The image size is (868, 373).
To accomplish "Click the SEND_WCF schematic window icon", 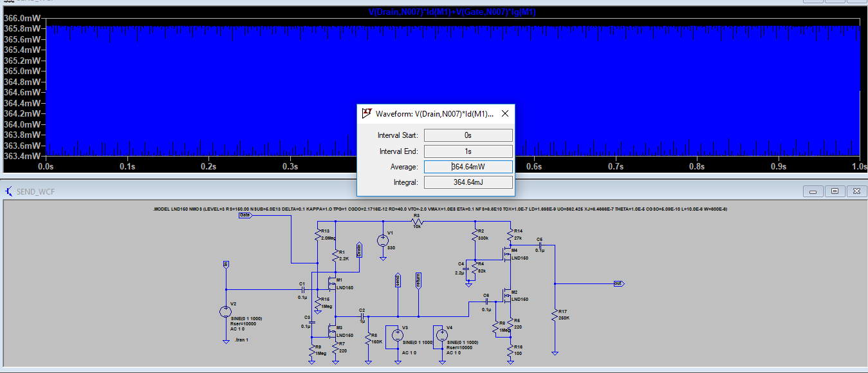I will tap(9, 191).
